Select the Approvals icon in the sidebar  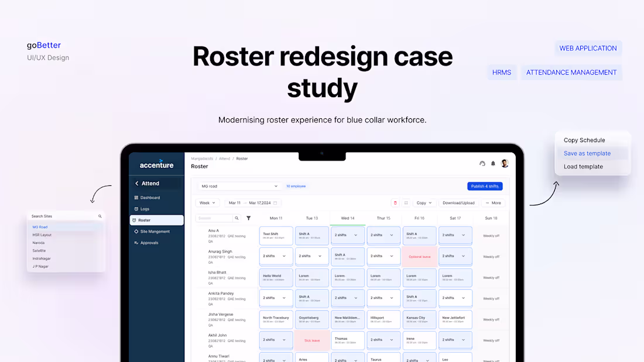136,243
